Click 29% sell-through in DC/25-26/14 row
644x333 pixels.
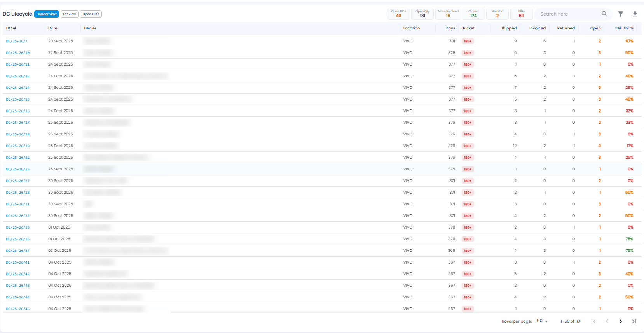point(629,88)
